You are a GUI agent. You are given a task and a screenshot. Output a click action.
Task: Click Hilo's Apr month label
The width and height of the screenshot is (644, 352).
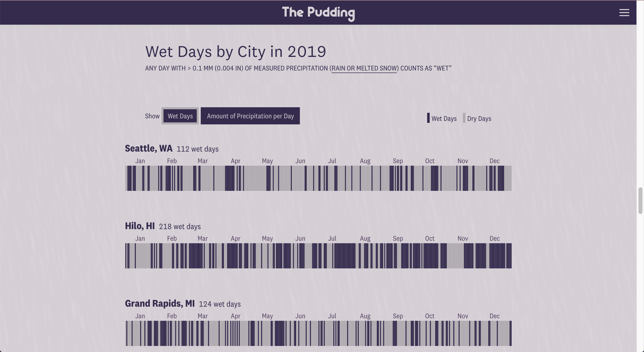pos(236,238)
